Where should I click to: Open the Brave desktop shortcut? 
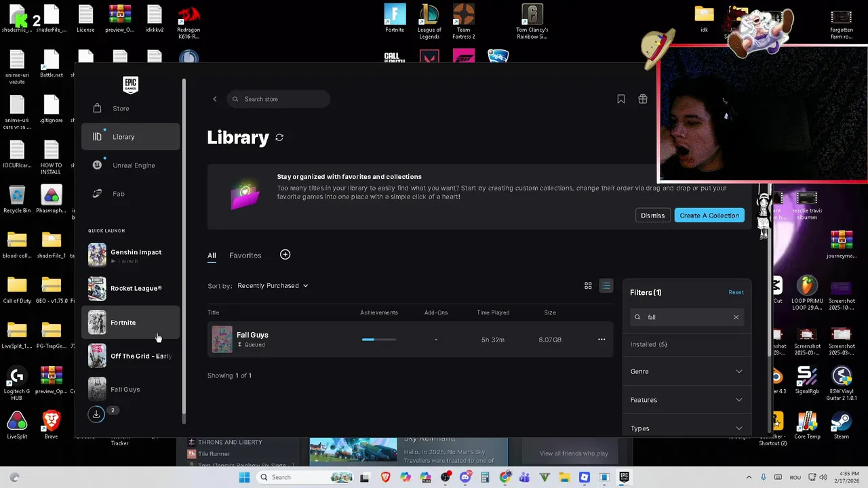[51, 426]
